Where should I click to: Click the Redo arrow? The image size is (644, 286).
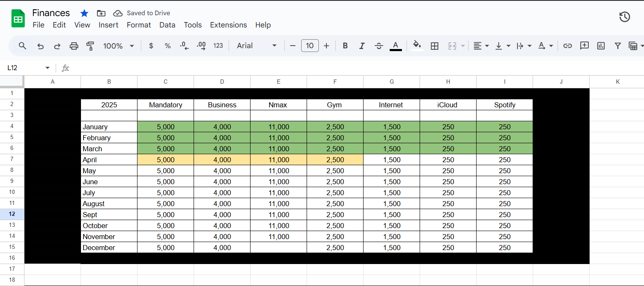pos(57,46)
